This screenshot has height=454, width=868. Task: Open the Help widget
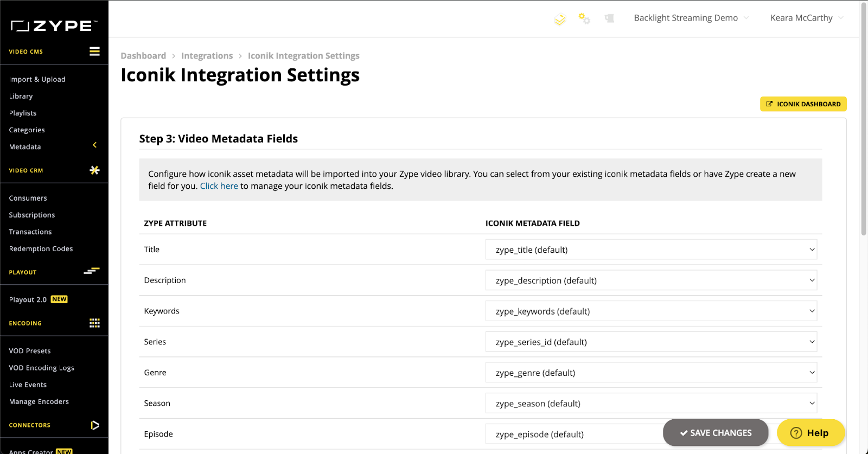810,433
